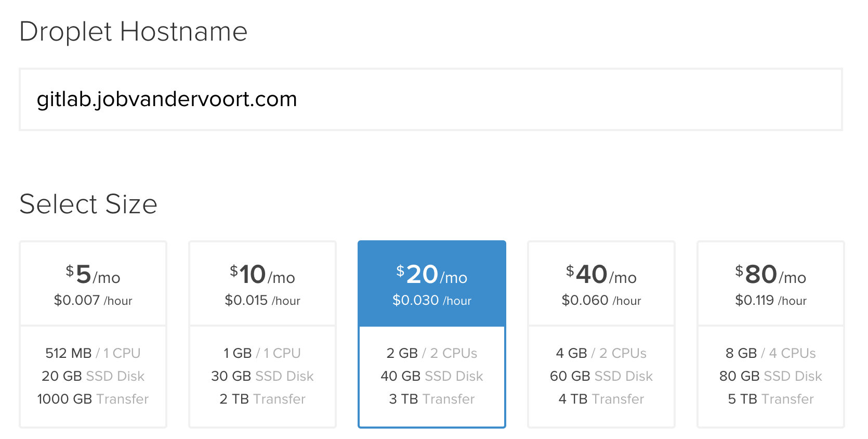Choose the $40/mo size plan
Image resolution: width=868 pixels, height=439 pixels.
601,283
